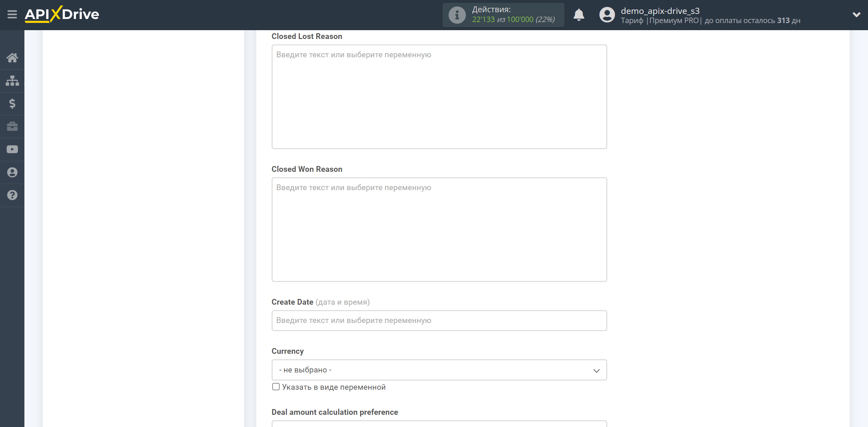The width and height of the screenshot is (868, 427).
Task: Open the notifications bell
Action: pyautogui.click(x=579, y=15)
